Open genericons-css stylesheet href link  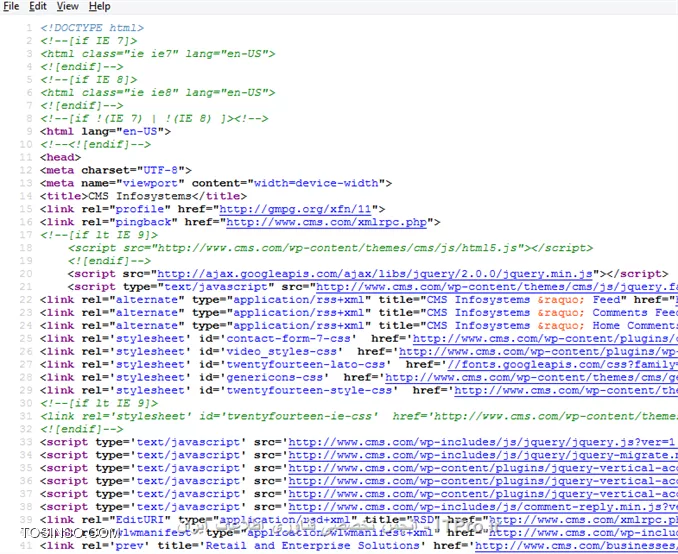[x=531, y=378]
